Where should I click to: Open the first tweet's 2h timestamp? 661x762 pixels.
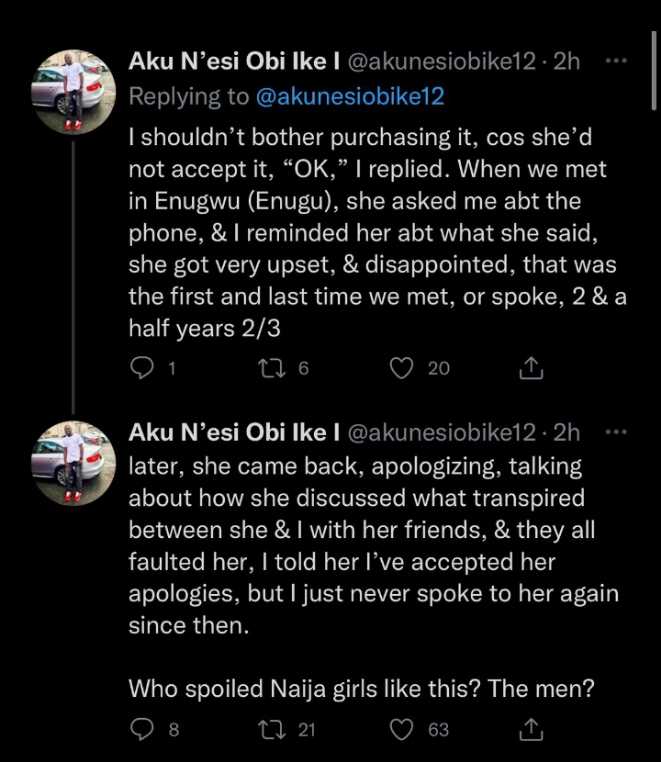tap(566, 63)
